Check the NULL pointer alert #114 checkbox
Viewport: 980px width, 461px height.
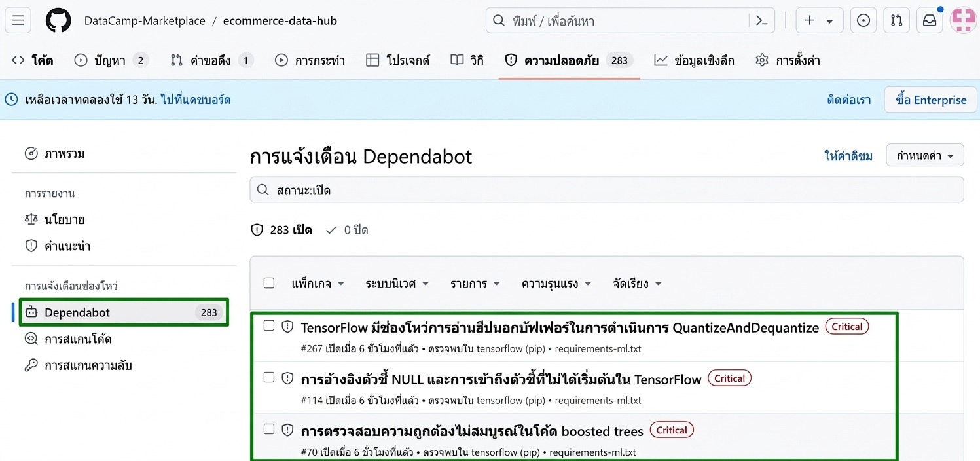click(269, 378)
